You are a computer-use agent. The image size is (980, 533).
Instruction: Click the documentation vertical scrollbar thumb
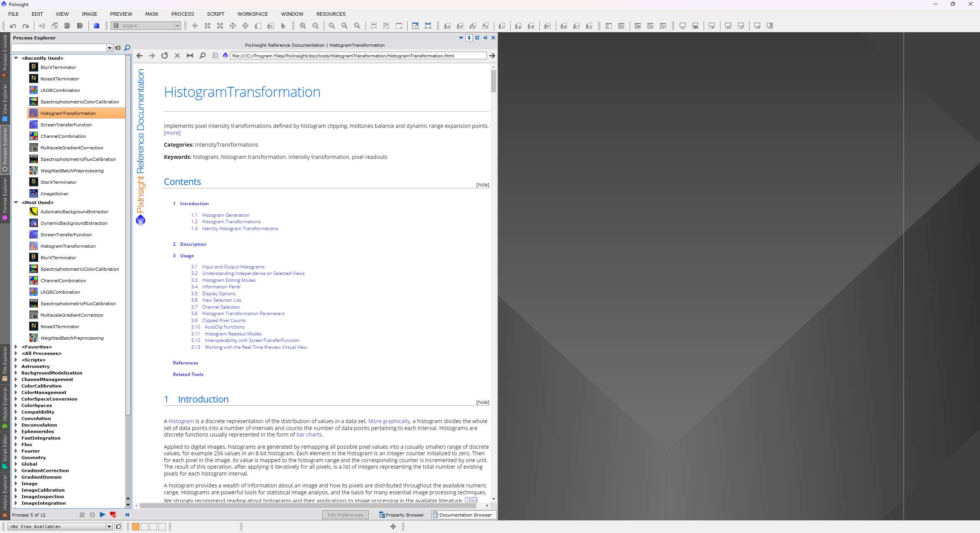coord(493,81)
